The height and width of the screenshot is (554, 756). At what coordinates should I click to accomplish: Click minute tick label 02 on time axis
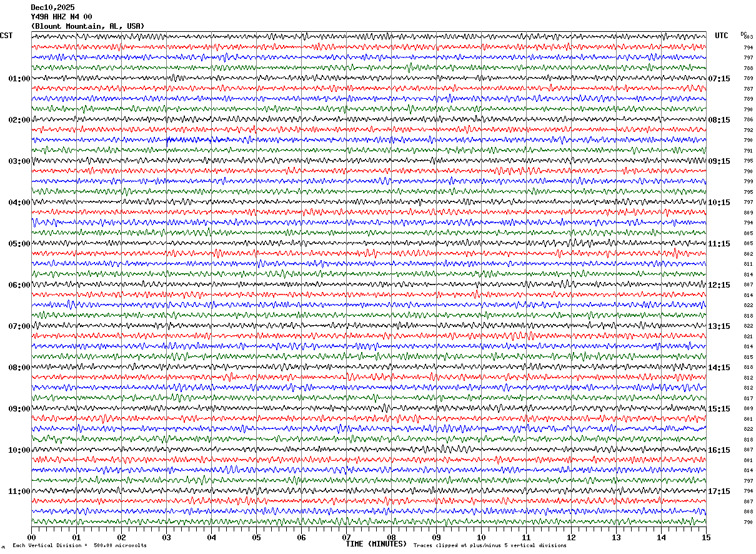click(x=121, y=537)
